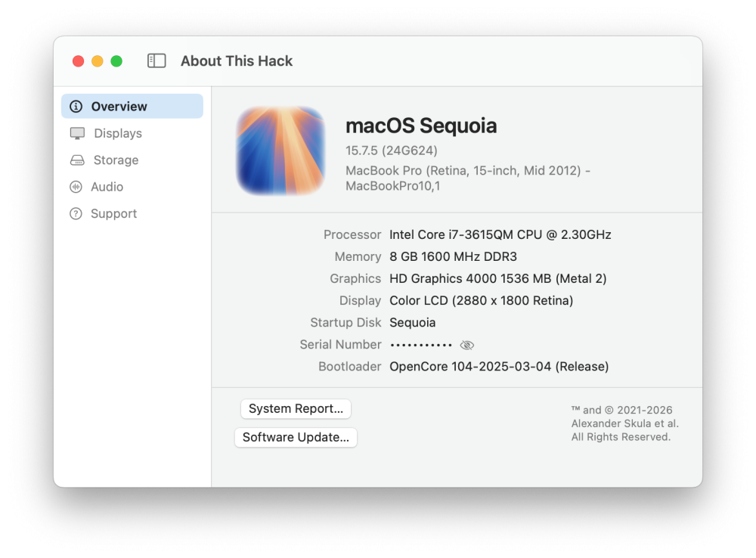Click the Audio waveform icon
This screenshot has width=756, height=558.
click(76, 187)
